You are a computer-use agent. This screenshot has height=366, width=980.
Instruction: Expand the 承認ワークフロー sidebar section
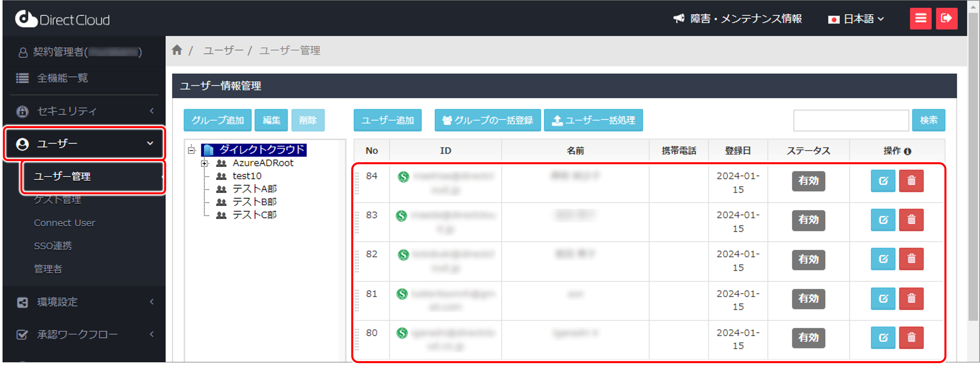tap(84, 335)
